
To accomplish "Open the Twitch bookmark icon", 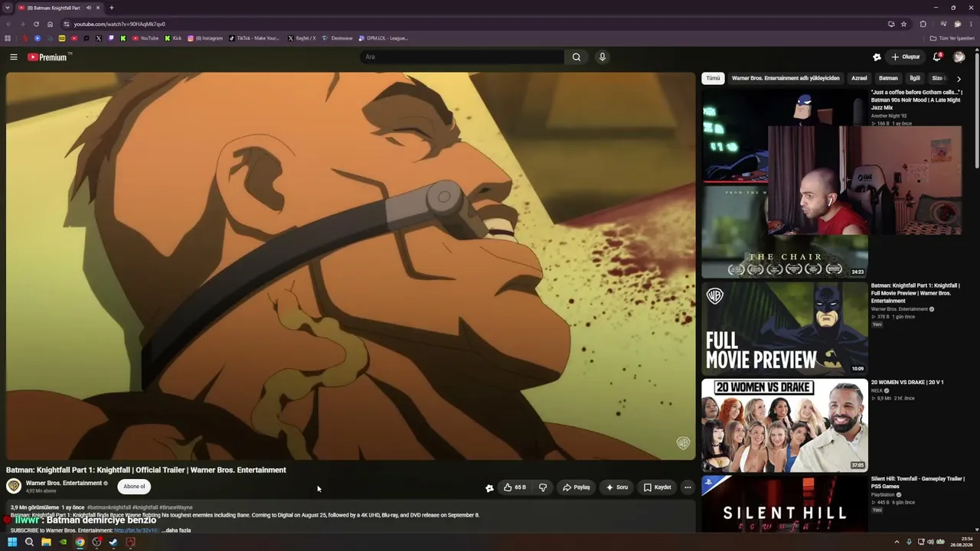I will 110,38.
